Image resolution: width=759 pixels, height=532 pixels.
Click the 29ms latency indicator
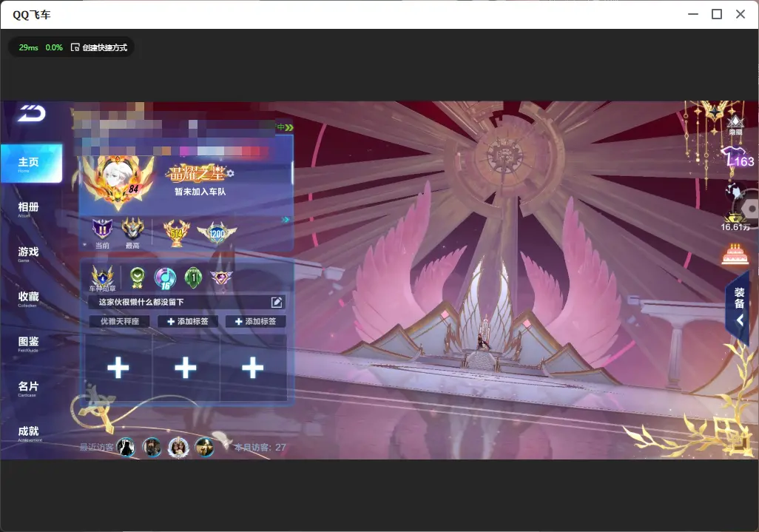29,47
